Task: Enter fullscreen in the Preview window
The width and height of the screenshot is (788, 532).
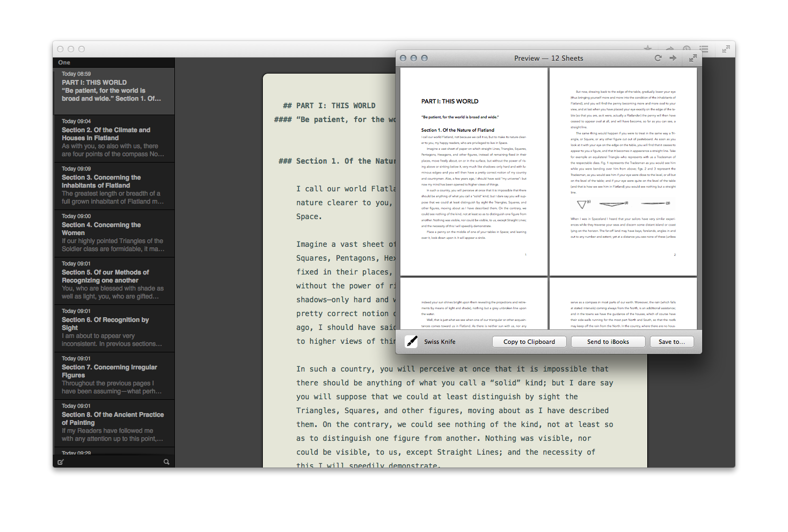Action: point(693,58)
